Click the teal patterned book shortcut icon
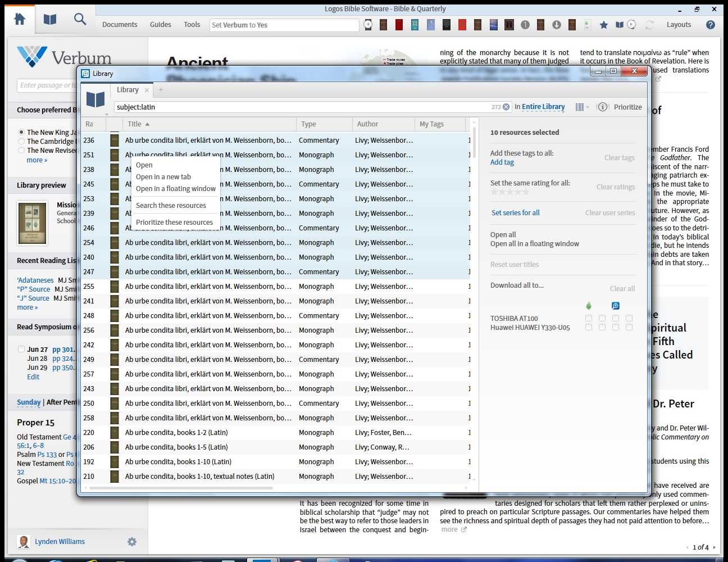The image size is (728, 562). coord(415,24)
